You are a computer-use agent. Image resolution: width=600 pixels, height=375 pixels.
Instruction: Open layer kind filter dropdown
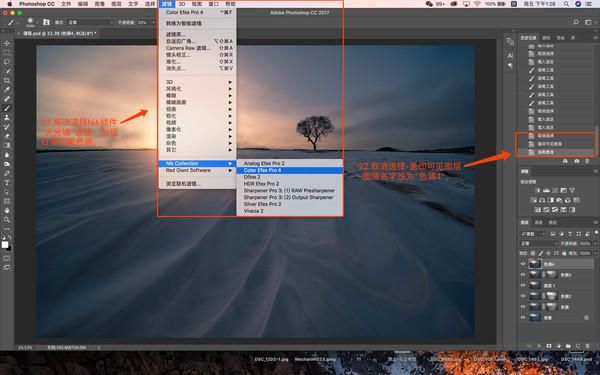point(533,234)
